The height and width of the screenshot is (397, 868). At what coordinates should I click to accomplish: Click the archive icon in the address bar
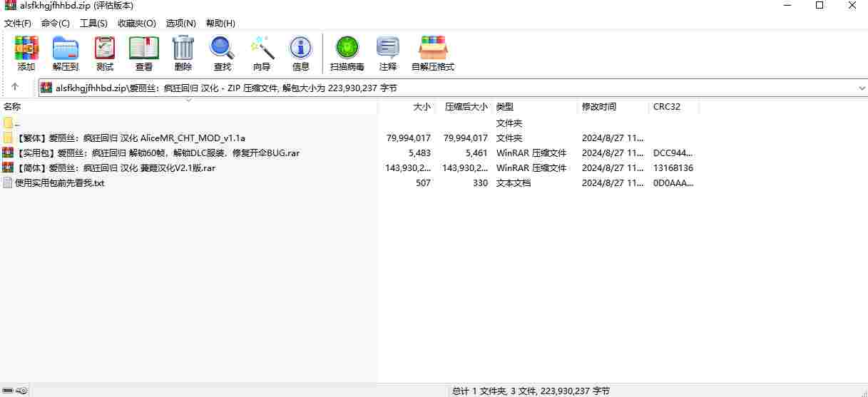(46, 88)
